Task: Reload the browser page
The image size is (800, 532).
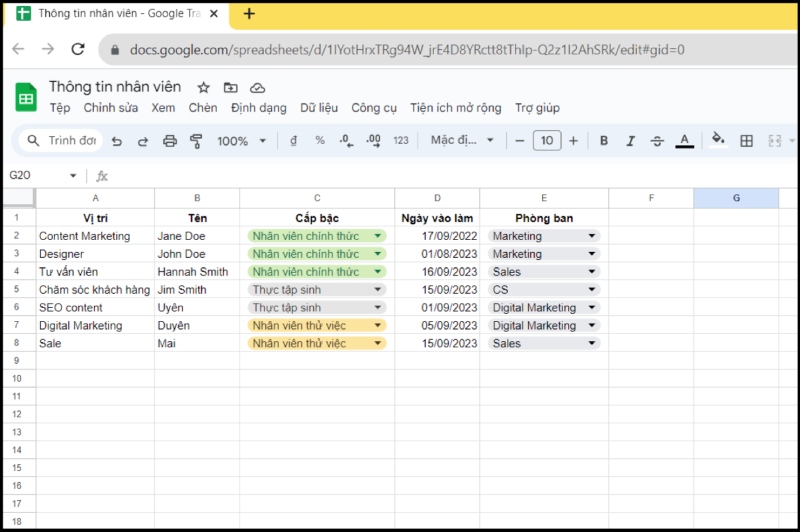Action: click(78, 49)
